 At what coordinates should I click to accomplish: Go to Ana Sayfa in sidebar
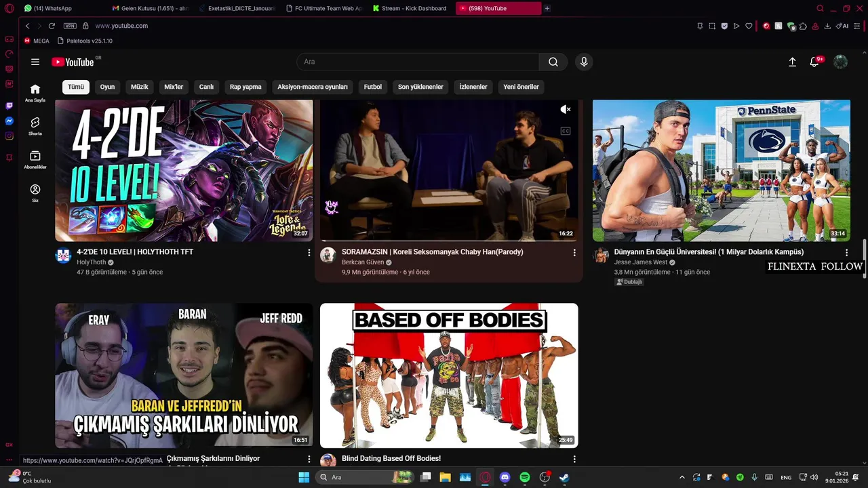(x=35, y=93)
